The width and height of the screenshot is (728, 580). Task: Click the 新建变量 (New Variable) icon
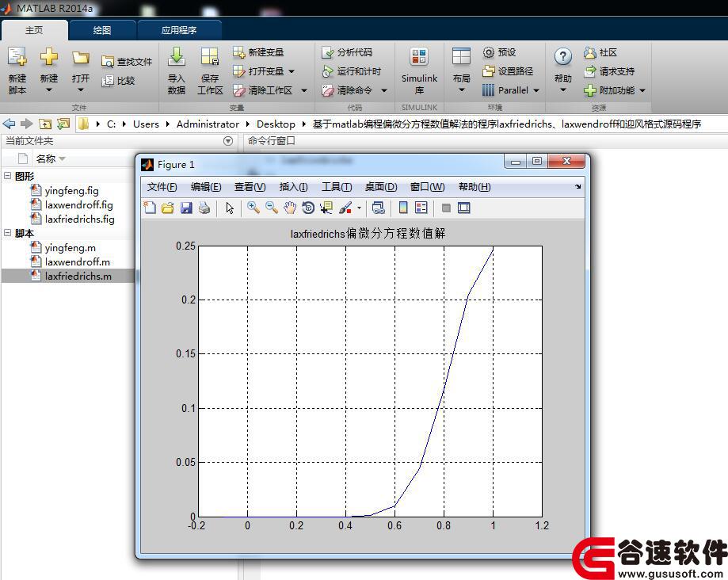pos(238,52)
